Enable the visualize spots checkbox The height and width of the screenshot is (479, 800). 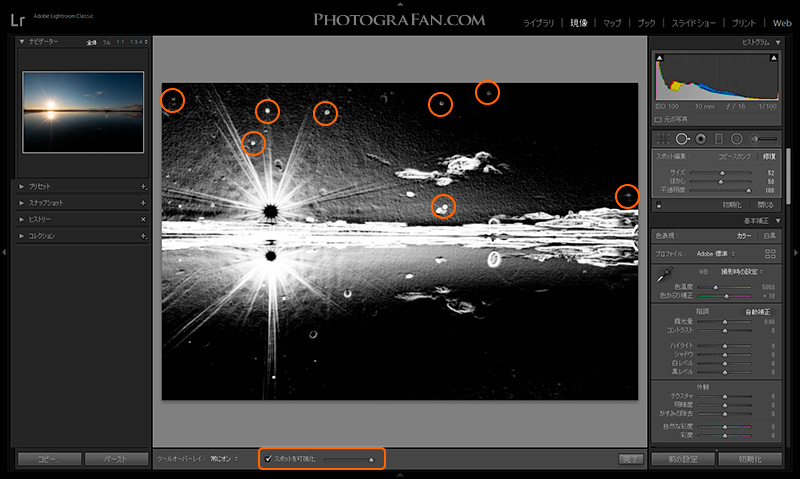coord(268,459)
